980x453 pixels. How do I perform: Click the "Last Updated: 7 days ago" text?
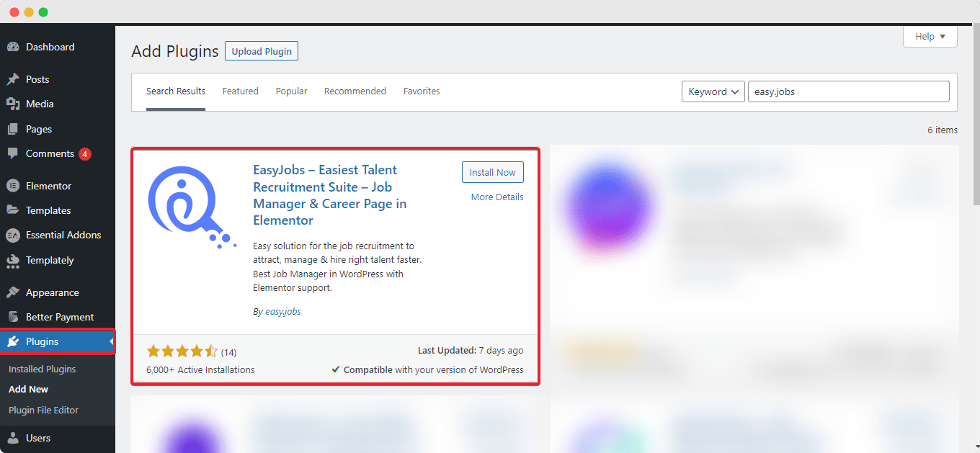point(471,351)
